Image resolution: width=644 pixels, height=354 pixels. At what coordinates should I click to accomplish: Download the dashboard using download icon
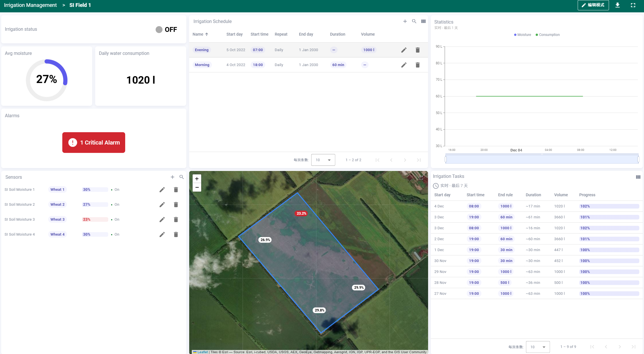tap(618, 5)
